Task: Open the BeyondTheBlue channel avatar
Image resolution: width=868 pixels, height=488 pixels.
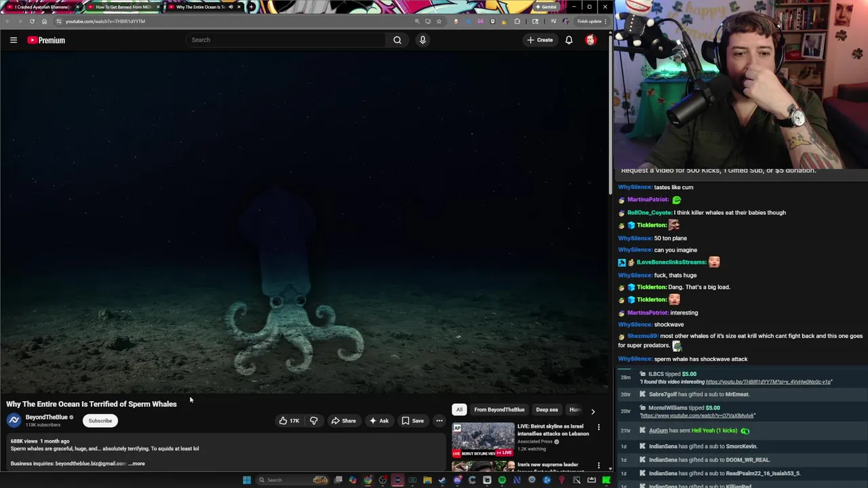Action: coord(14,421)
